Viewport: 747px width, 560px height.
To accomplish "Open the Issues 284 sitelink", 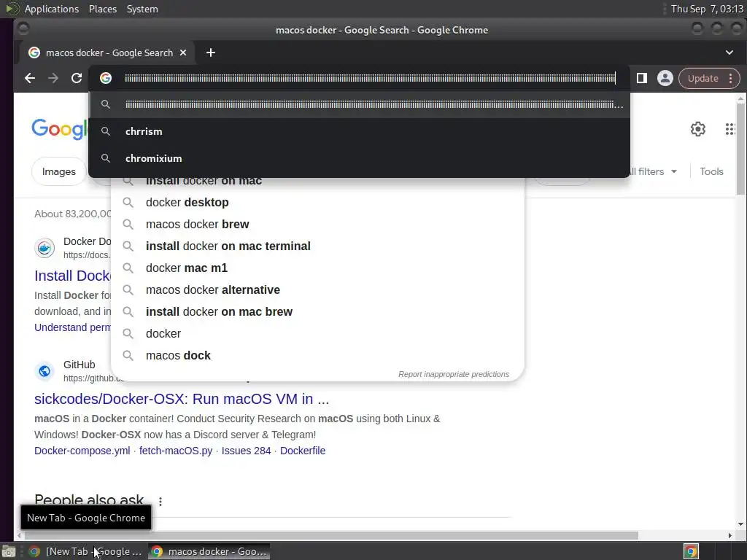I will click(x=247, y=451).
